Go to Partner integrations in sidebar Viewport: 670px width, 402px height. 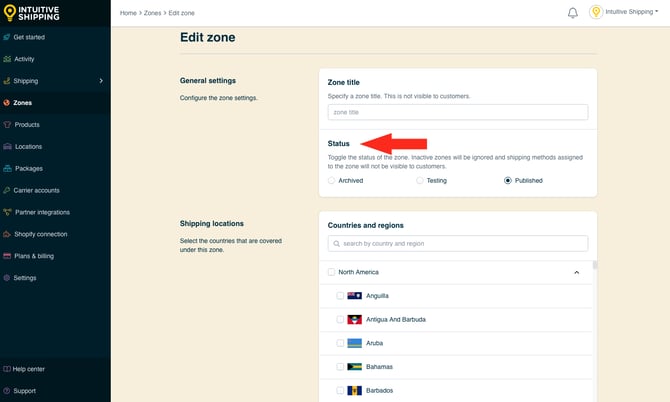click(x=41, y=212)
